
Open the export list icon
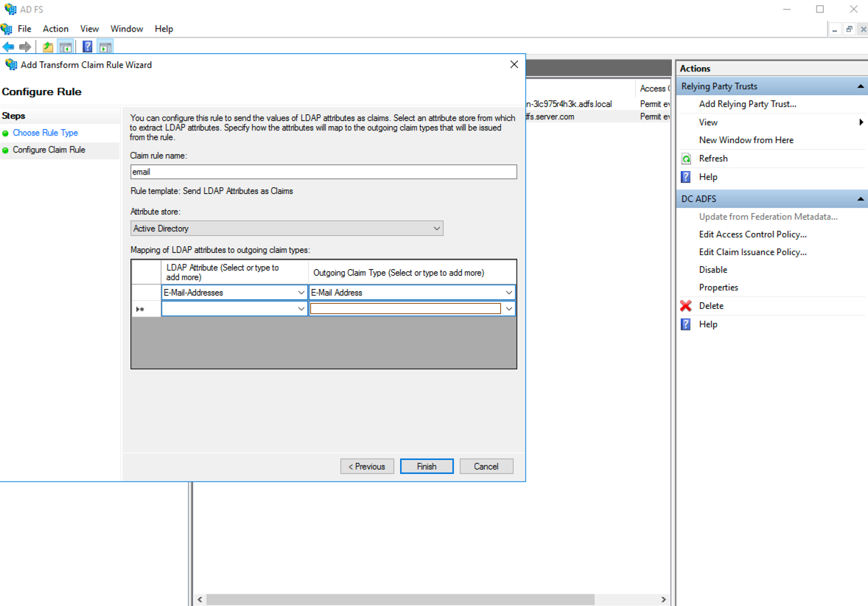click(47, 46)
